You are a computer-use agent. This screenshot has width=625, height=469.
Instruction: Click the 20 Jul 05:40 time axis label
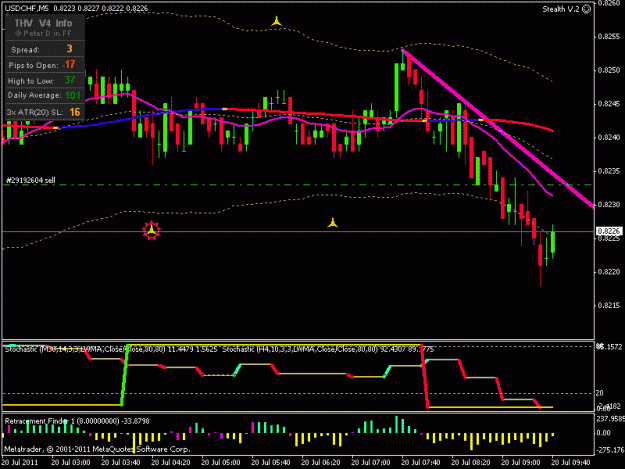tap(271, 463)
